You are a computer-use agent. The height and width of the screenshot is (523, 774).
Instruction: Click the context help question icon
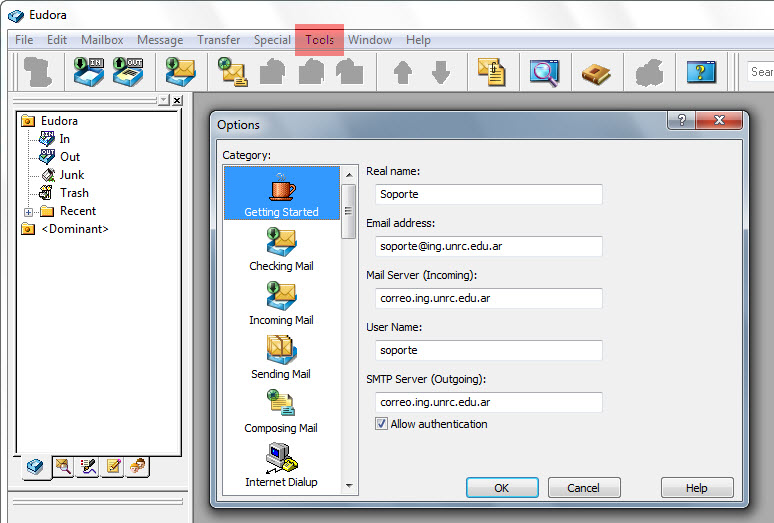(x=701, y=72)
